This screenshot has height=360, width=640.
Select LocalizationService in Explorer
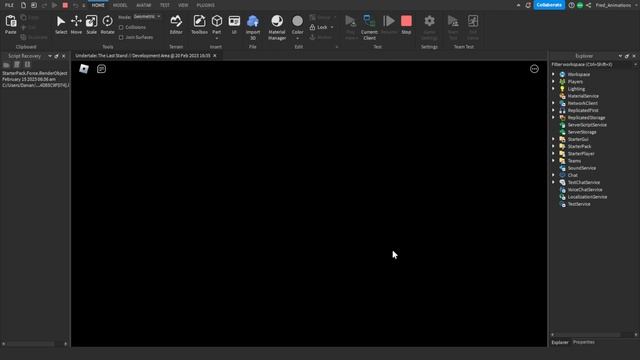(x=587, y=197)
